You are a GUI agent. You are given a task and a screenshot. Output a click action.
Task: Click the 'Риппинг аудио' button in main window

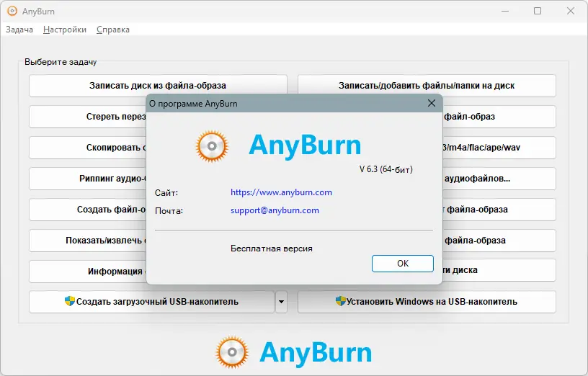point(88,179)
